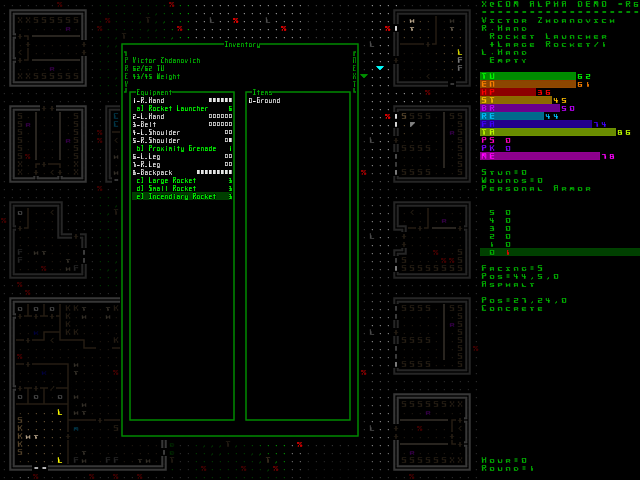Click the Round=1 counter

[508, 469]
